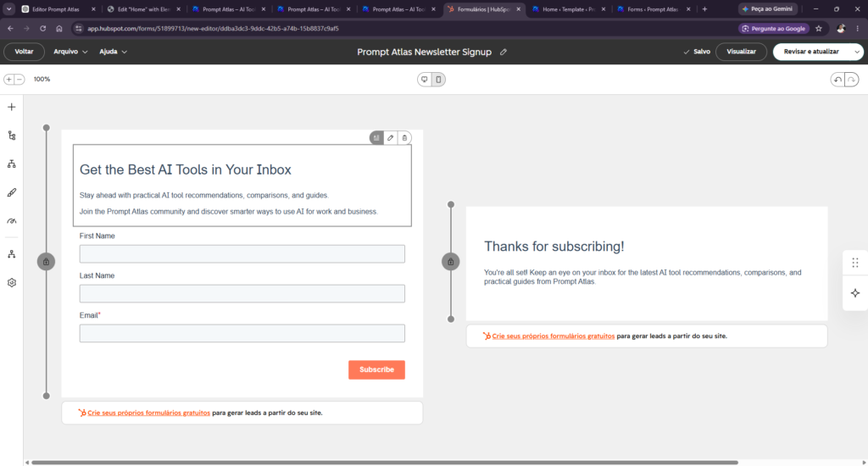The image size is (868, 466).
Task: Click the horizontal scrollbar at bottom
Action: click(385, 462)
